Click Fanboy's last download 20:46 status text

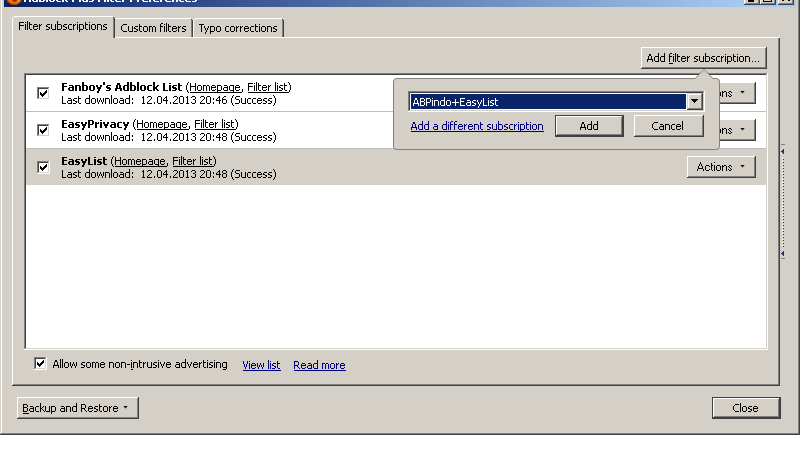click(169, 100)
